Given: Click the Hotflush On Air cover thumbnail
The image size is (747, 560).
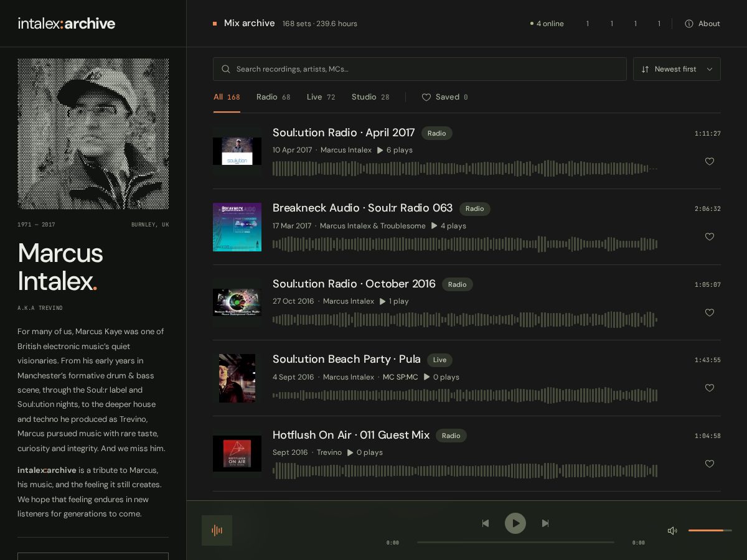Looking at the screenshot, I should (237, 454).
